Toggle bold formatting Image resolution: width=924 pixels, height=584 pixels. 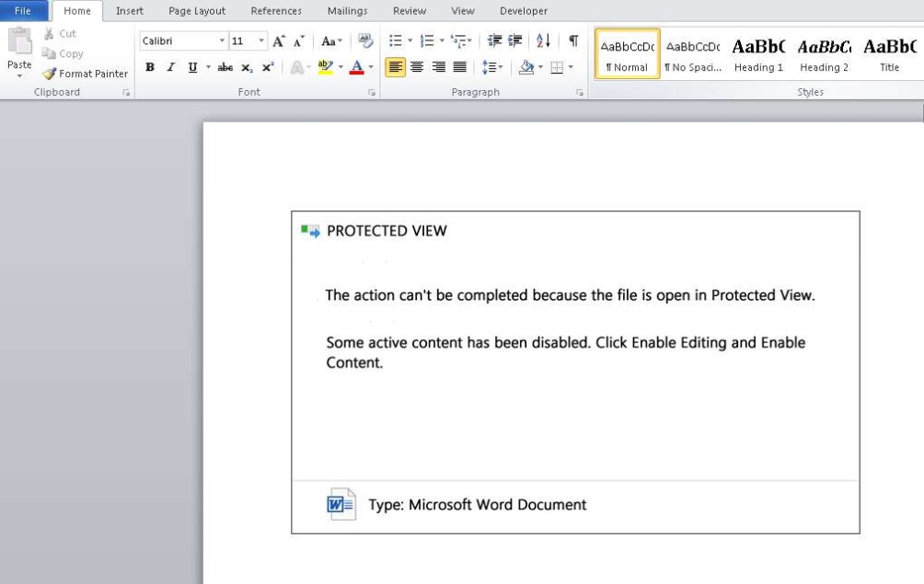150,67
